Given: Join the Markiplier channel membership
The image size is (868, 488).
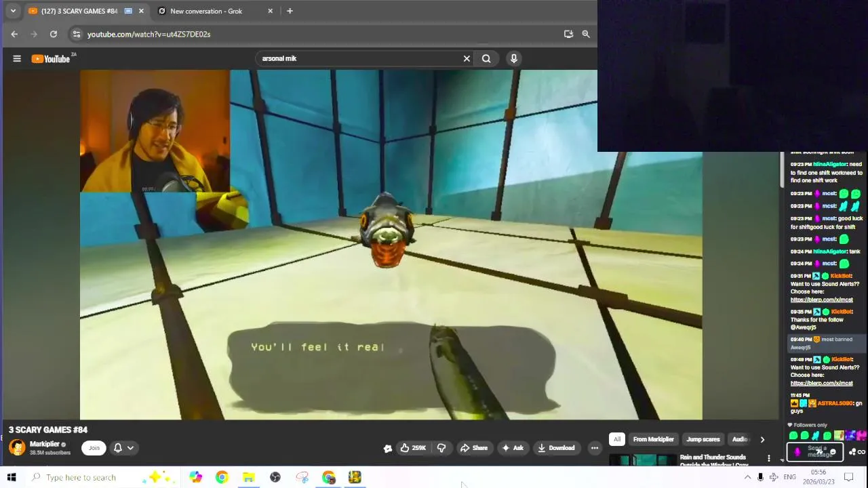Looking at the screenshot, I should [x=94, y=447].
